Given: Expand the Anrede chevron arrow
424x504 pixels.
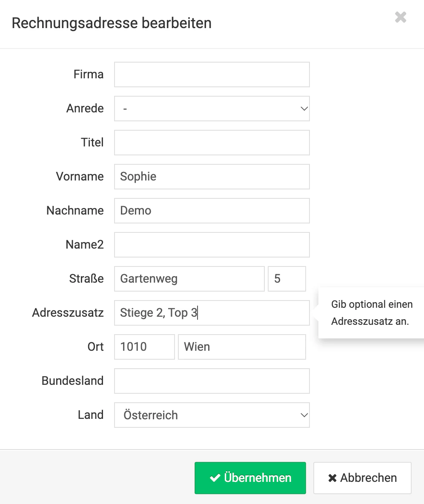Looking at the screenshot, I should click(304, 109).
